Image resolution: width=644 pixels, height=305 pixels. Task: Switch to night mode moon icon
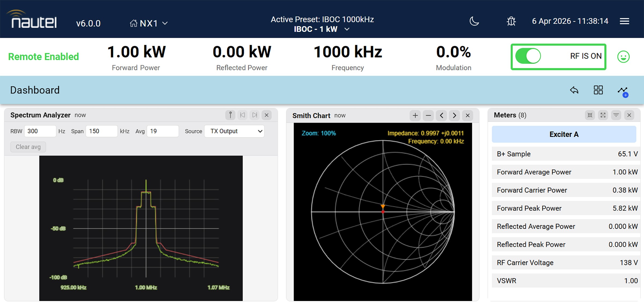pos(474,21)
